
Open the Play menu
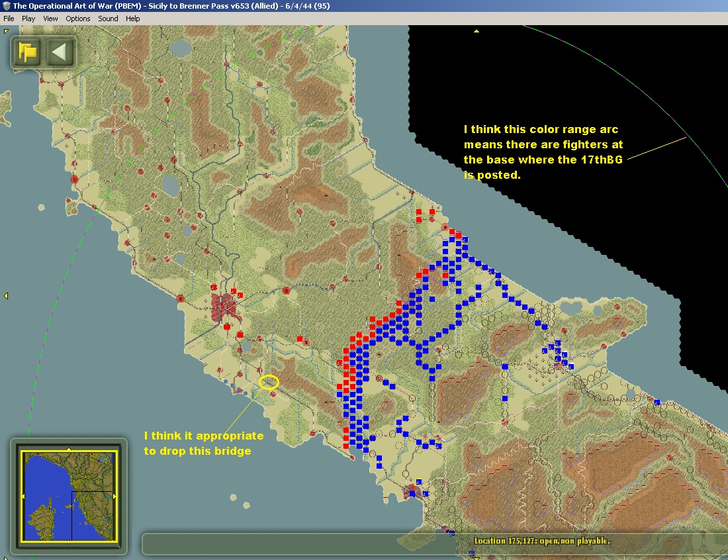click(x=28, y=19)
